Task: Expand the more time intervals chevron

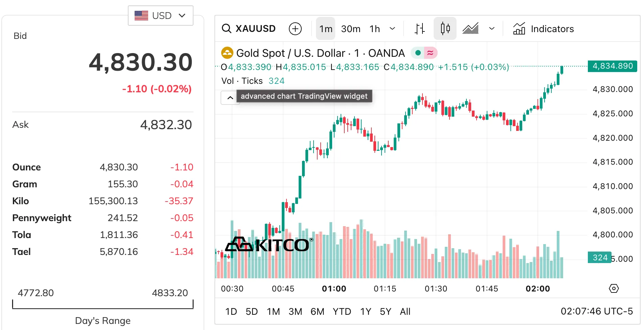Action: [392, 29]
